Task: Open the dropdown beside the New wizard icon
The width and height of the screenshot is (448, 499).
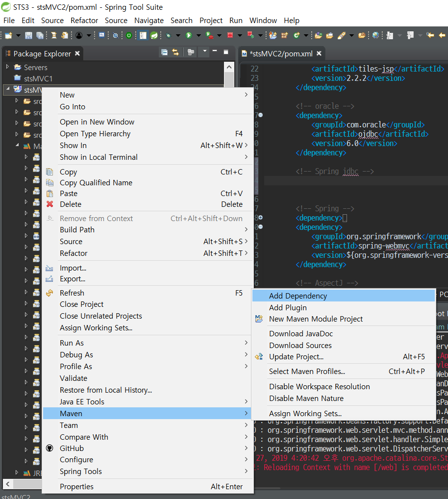Action: click(18, 35)
